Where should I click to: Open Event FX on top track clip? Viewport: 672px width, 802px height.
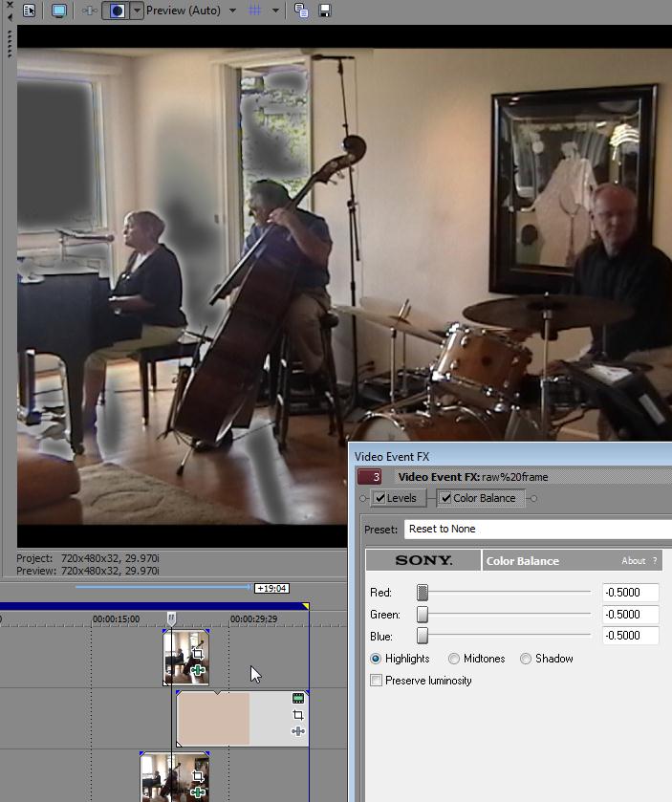click(x=198, y=670)
